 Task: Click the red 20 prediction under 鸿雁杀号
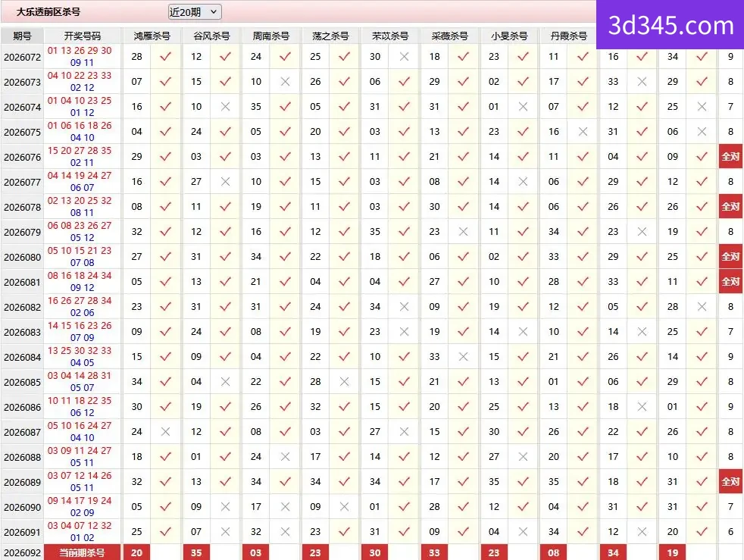pos(136,553)
